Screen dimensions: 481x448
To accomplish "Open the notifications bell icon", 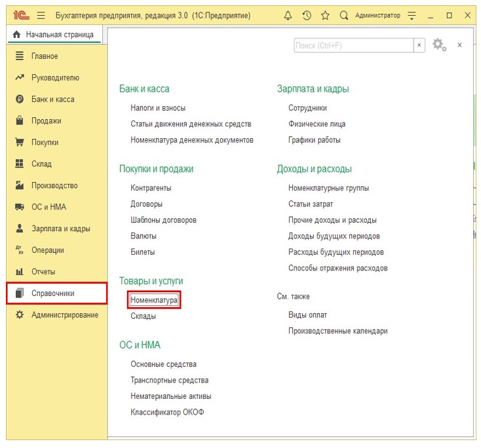I will coord(288,15).
